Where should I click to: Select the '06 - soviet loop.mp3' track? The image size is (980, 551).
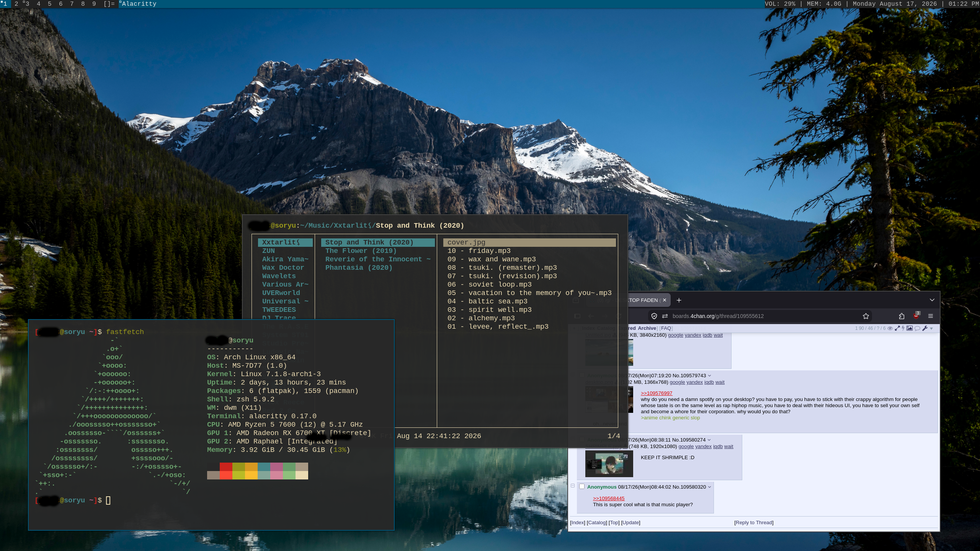click(490, 285)
